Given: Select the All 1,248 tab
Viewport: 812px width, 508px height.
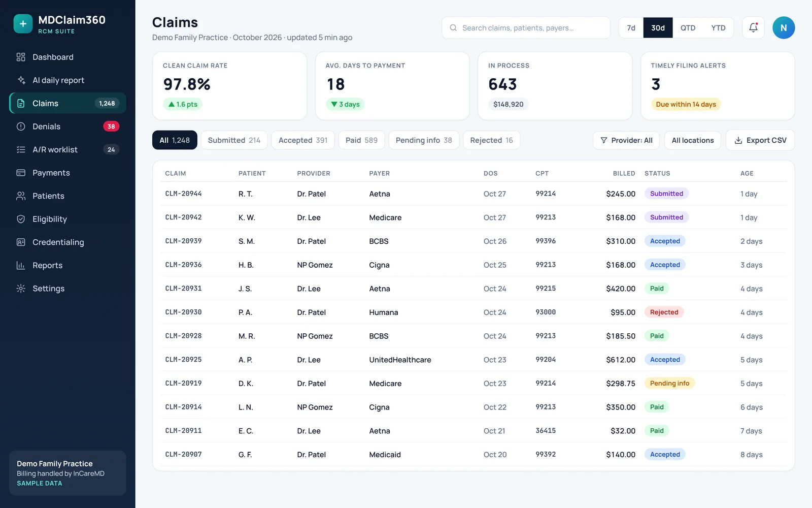Looking at the screenshot, I should 175,140.
